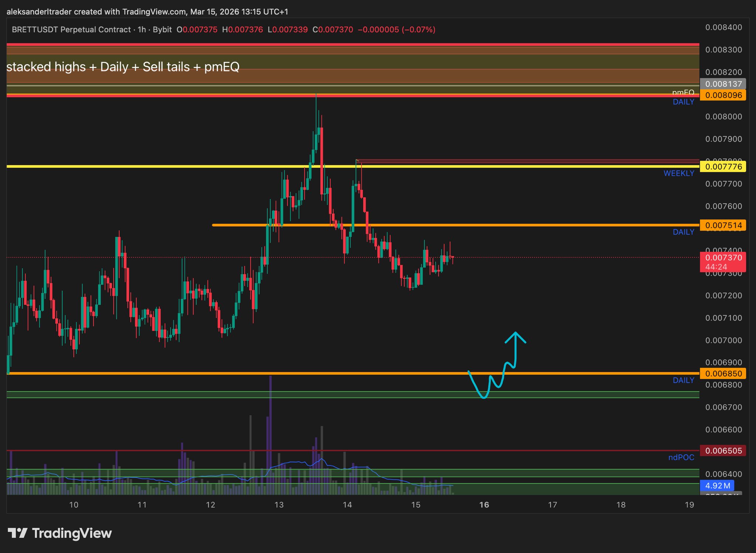Click the blue 4.92 M volume label

click(x=717, y=485)
